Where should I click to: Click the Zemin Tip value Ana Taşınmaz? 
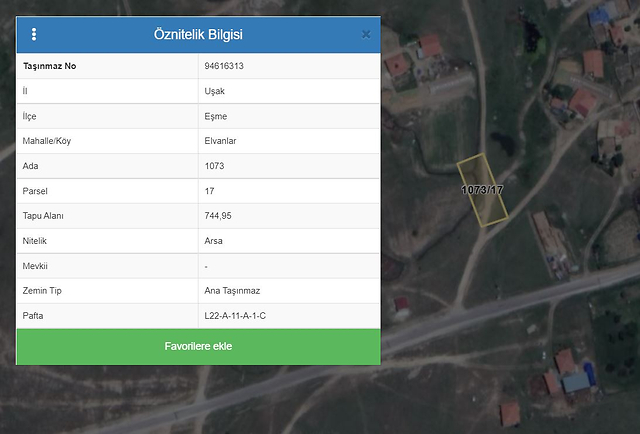(232, 291)
